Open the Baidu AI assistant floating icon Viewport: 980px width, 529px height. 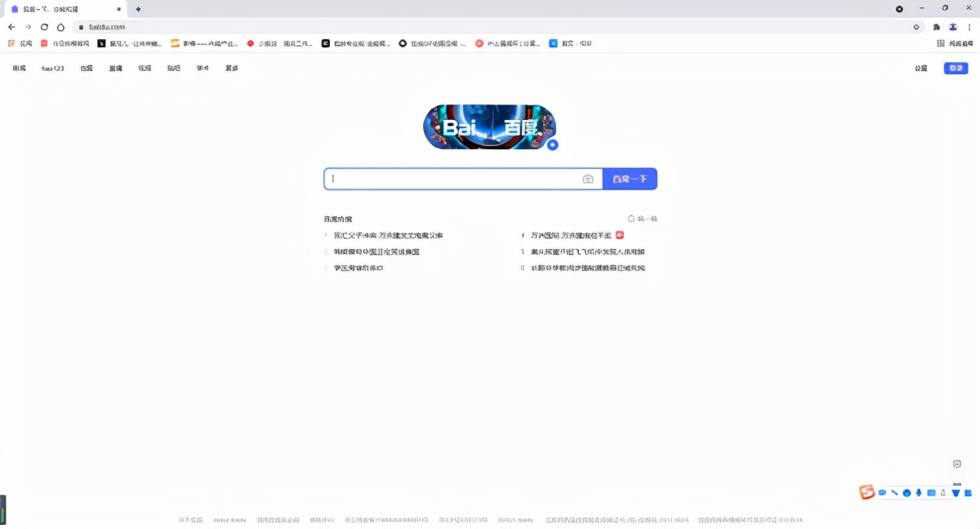pyautogui.click(x=552, y=144)
